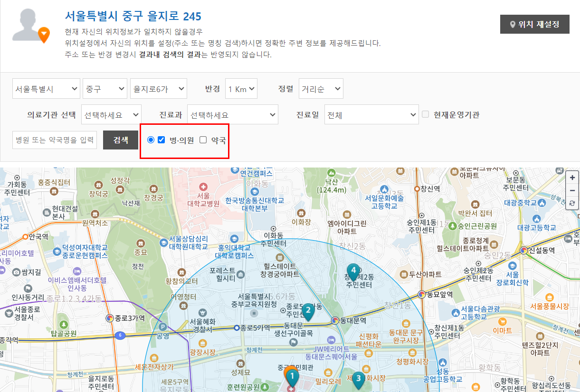The width and height of the screenshot is (580, 392).
Task: Click the 안국역 station icon
Action: click(x=25, y=236)
